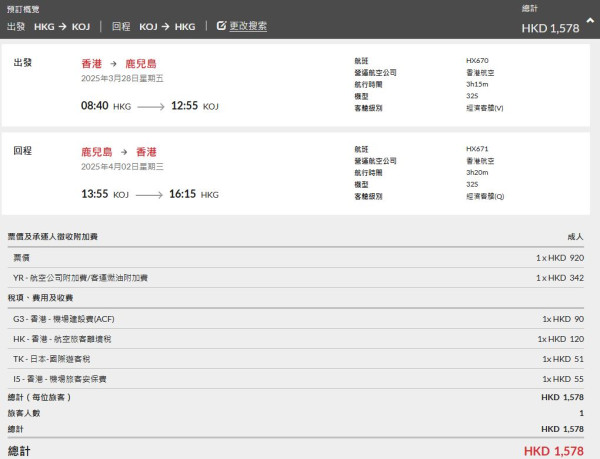Collapse the booking summary with the chevron arrow
The image size is (600, 459).
tap(590, 21)
